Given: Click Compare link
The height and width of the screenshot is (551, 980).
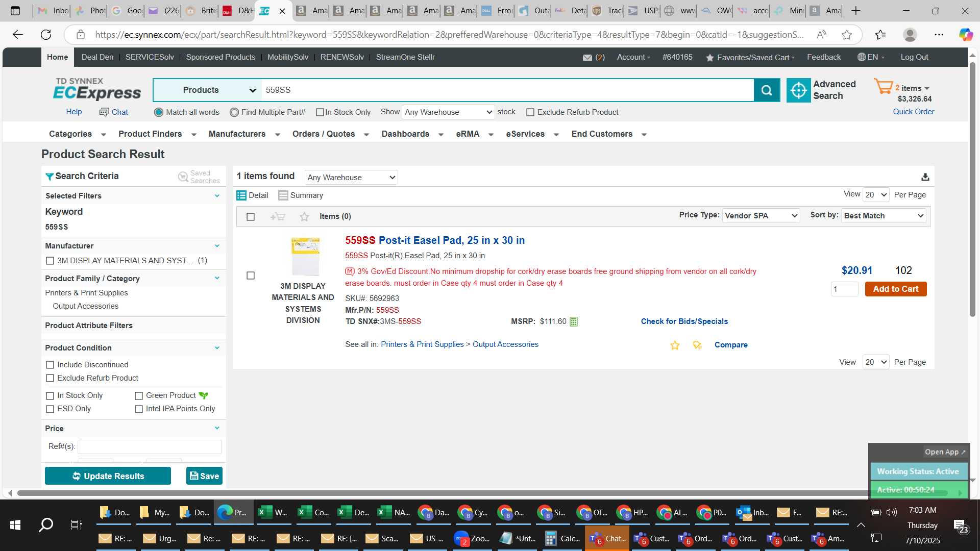Looking at the screenshot, I should tap(731, 345).
